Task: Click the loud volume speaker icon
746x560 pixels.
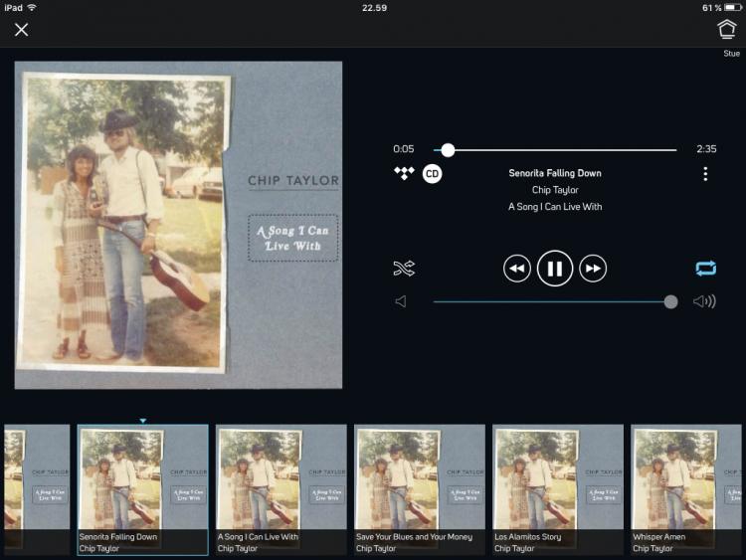Action: [704, 301]
